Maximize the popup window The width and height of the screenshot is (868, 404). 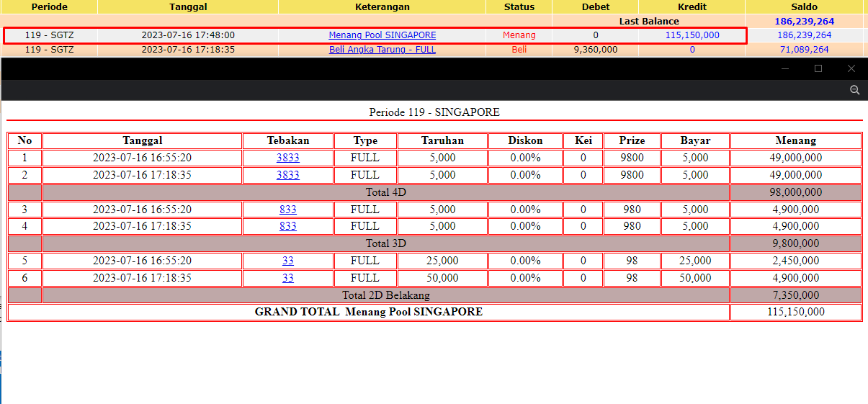click(818, 68)
